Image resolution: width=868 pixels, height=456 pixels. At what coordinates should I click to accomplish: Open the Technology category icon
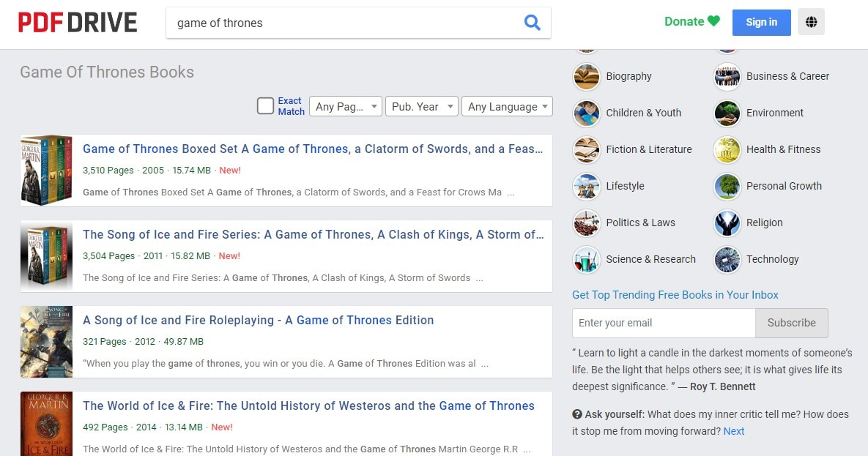point(727,259)
